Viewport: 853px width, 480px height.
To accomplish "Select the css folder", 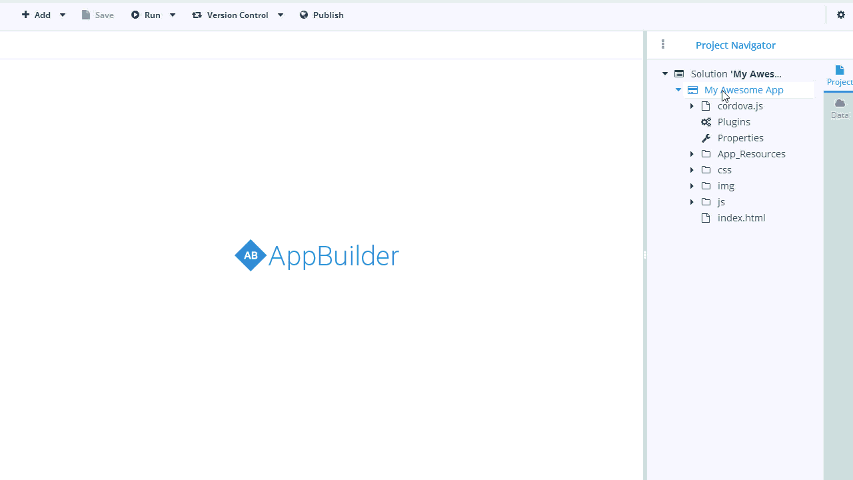I will point(724,170).
